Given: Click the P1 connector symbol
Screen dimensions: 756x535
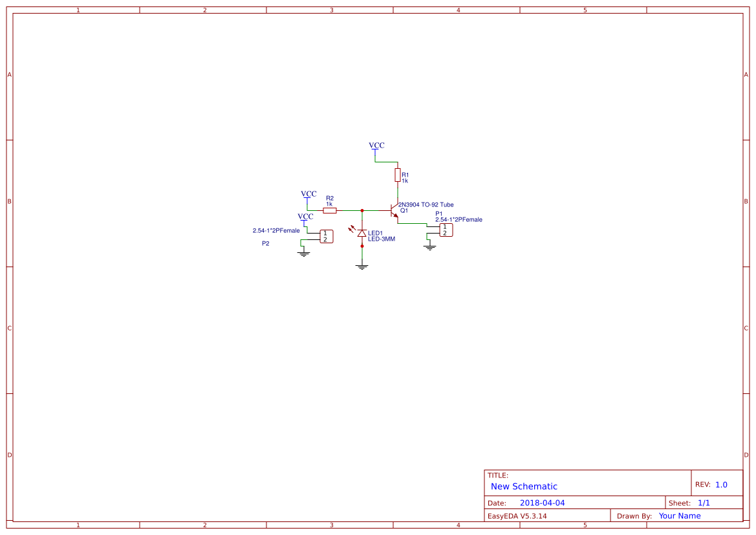Looking at the screenshot, I should click(446, 230).
